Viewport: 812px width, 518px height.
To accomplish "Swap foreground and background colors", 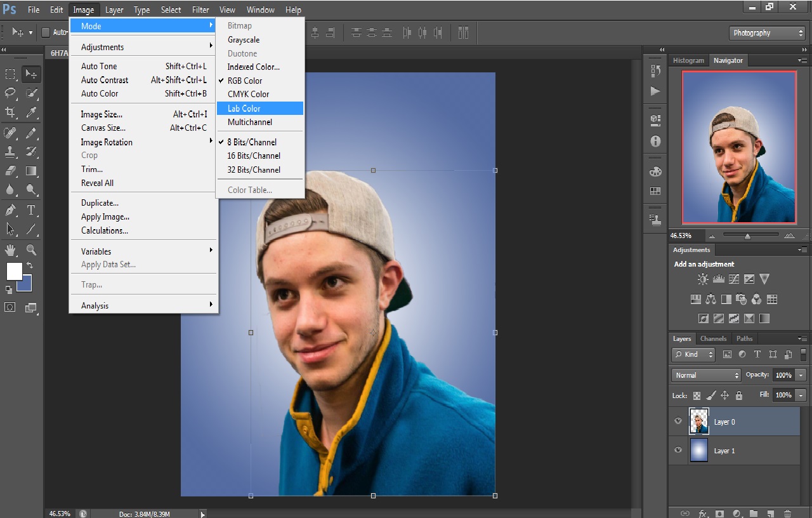I will pos(30,265).
